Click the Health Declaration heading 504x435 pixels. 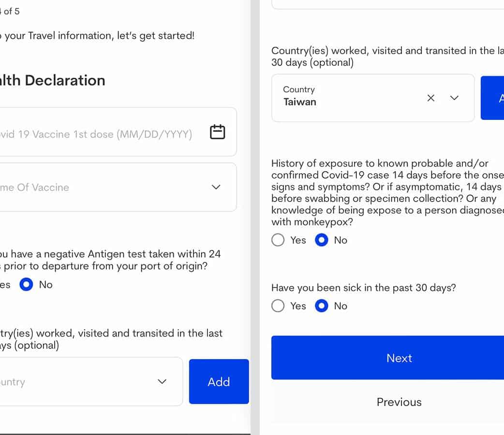52,80
